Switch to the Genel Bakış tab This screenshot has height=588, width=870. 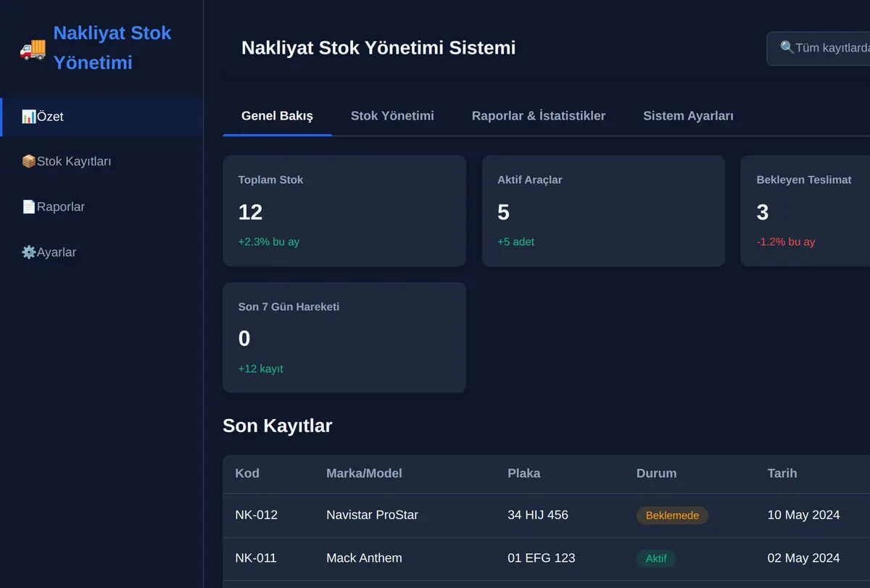(x=277, y=116)
